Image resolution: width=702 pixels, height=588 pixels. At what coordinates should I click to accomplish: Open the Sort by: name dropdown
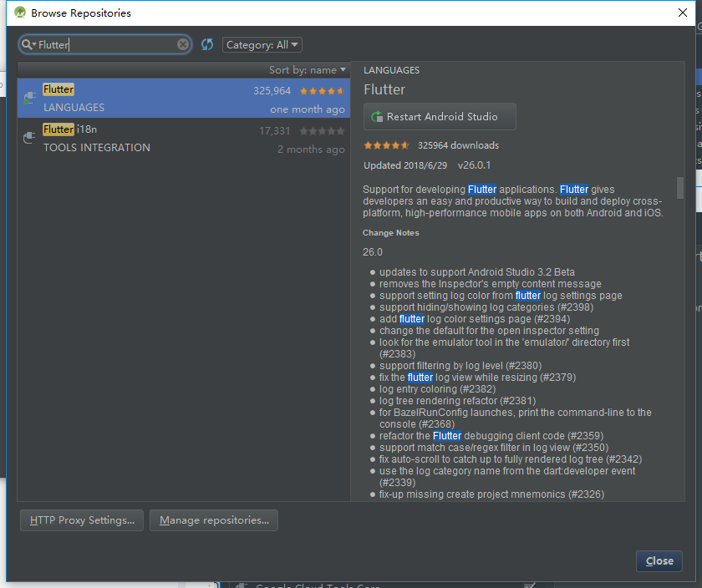click(x=308, y=70)
